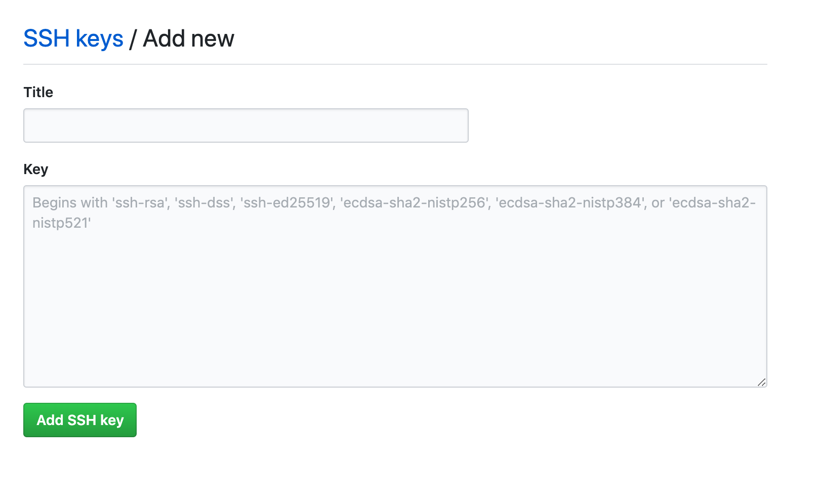
Task: Click 'ssh-ed25519' in the Key placeholder
Action: tap(288, 203)
